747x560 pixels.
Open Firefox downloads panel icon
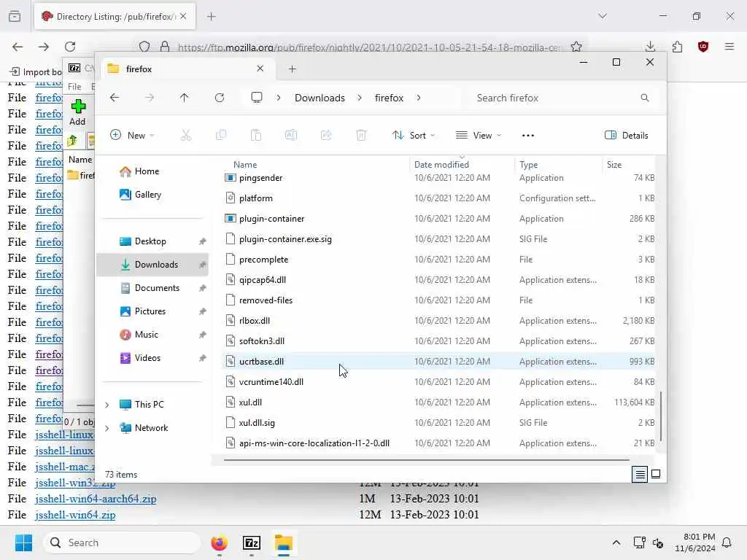650,46
